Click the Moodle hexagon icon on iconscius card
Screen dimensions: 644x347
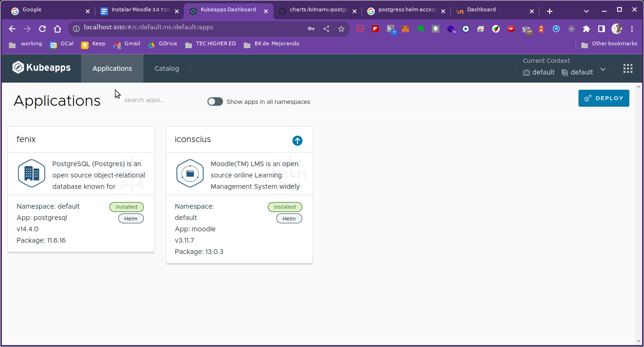tap(190, 173)
